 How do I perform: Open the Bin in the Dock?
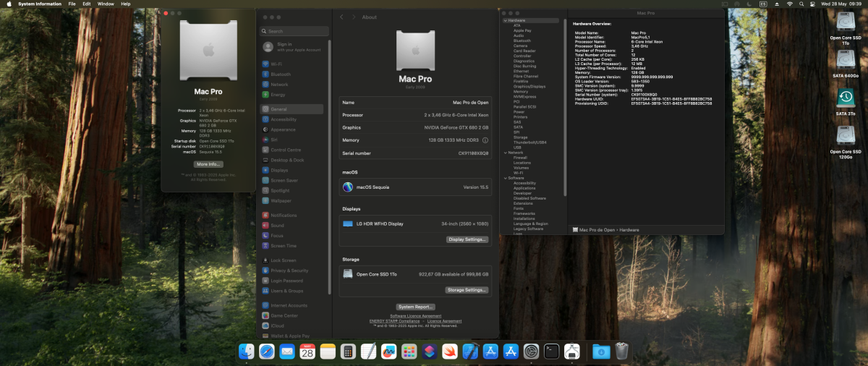(x=621, y=352)
